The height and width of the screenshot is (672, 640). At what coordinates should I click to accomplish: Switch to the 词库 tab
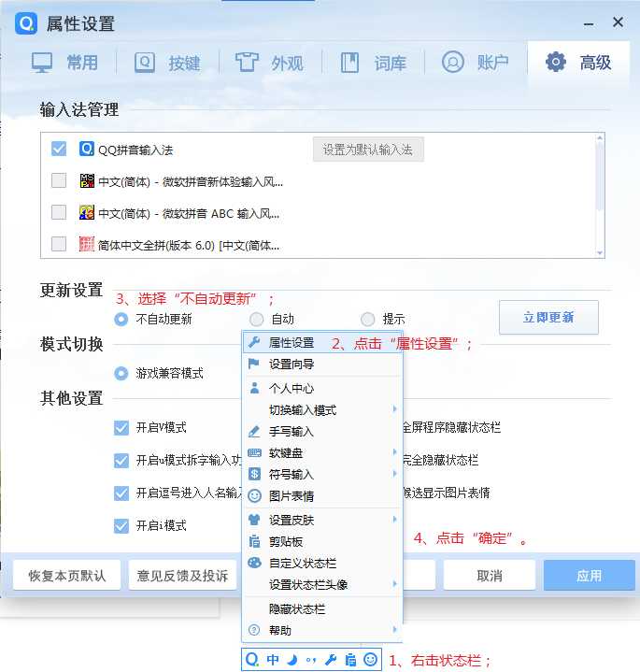(373, 63)
